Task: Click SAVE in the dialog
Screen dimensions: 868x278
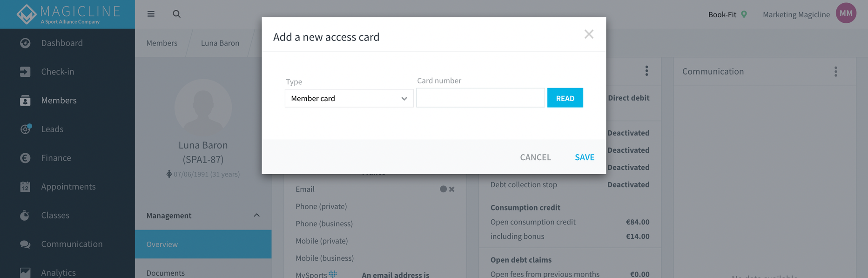Action: point(585,157)
